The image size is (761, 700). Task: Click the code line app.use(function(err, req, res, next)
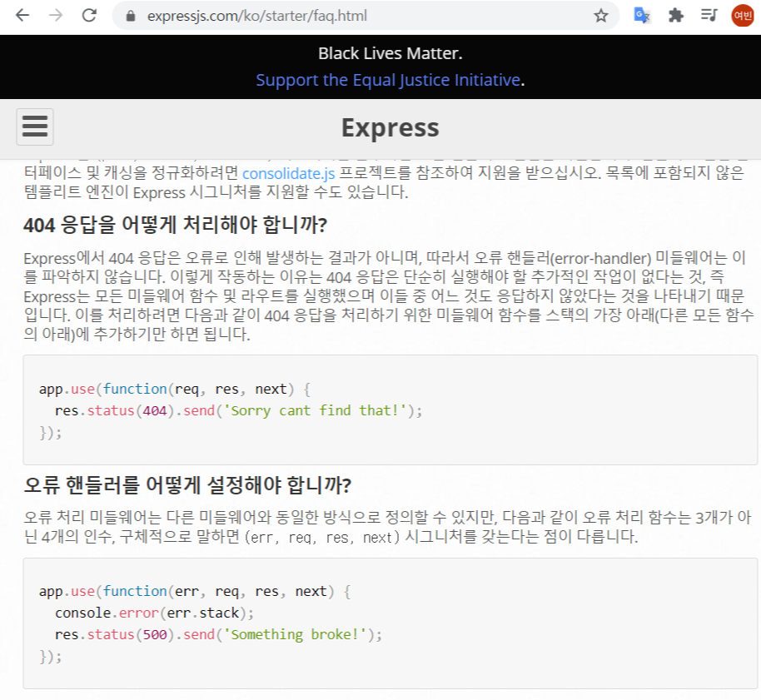[195, 591]
